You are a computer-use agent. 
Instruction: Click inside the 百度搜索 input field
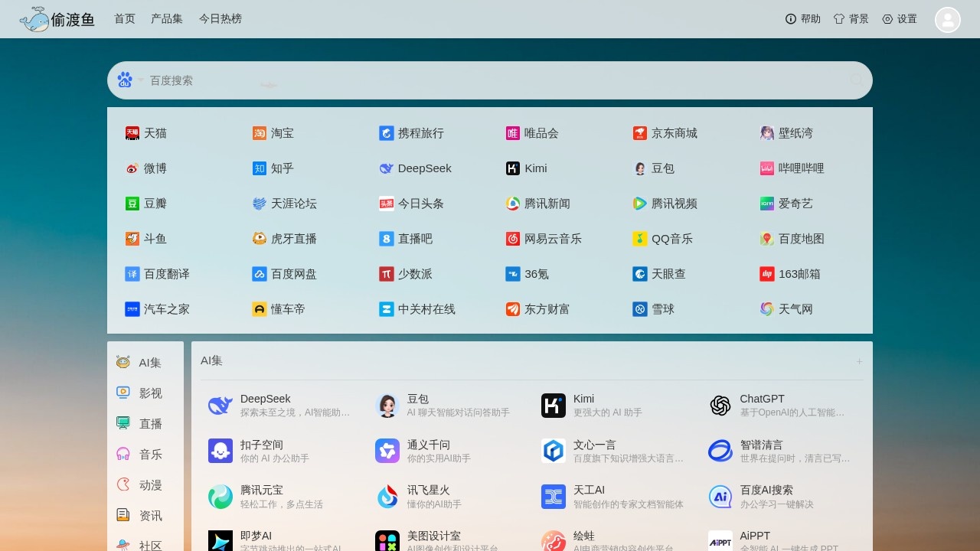tap(459, 80)
